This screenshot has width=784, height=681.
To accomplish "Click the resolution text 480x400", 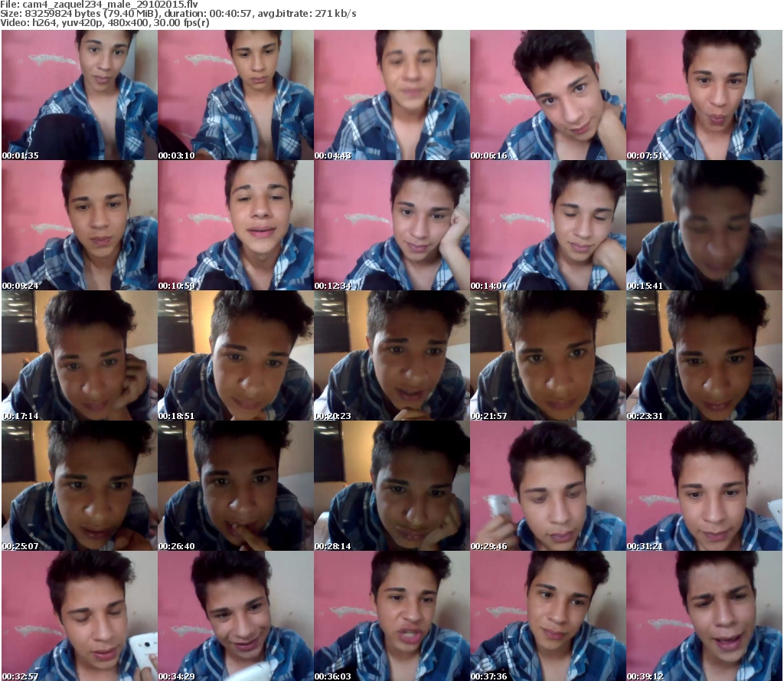I will pos(130,22).
